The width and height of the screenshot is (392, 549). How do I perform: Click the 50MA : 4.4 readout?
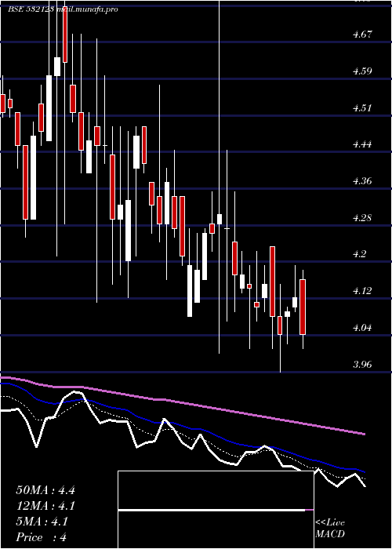coord(45,490)
